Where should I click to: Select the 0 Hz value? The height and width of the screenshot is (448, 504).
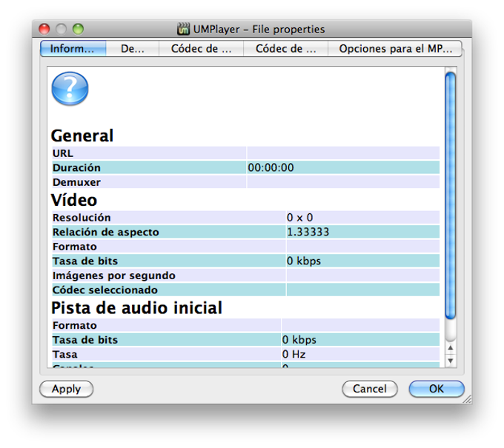click(294, 354)
